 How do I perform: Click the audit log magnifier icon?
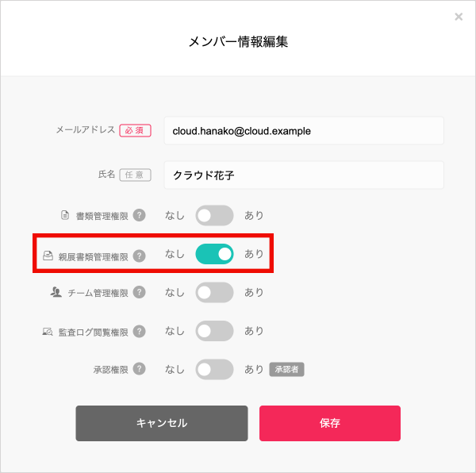(x=48, y=331)
